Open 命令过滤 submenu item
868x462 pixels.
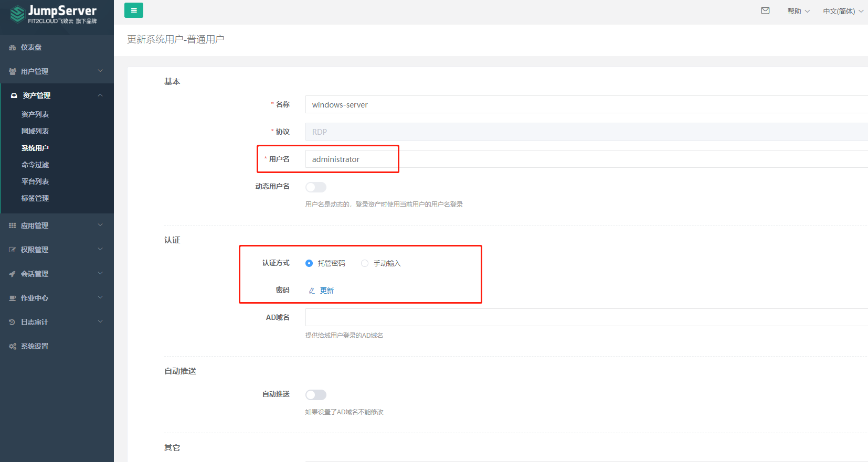[35, 165]
